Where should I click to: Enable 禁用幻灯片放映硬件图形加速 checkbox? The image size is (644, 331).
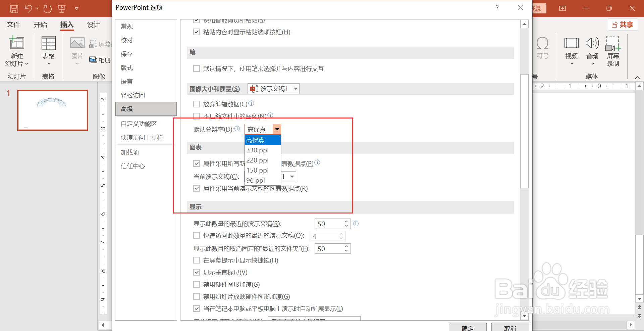point(197,297)
